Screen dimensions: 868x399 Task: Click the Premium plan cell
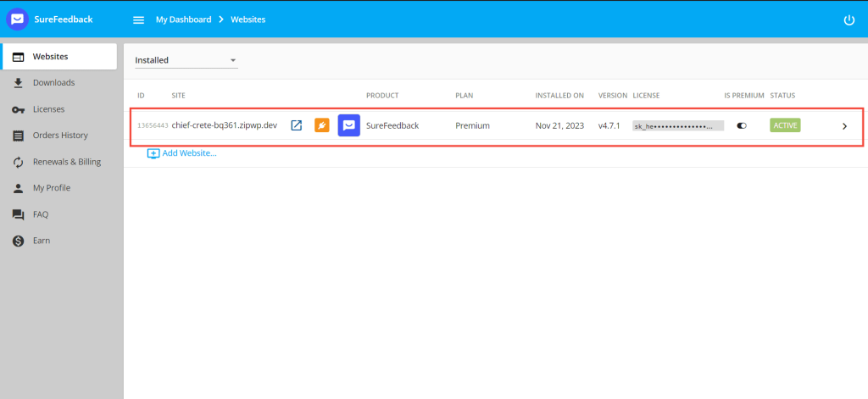[x=472, y=125]
